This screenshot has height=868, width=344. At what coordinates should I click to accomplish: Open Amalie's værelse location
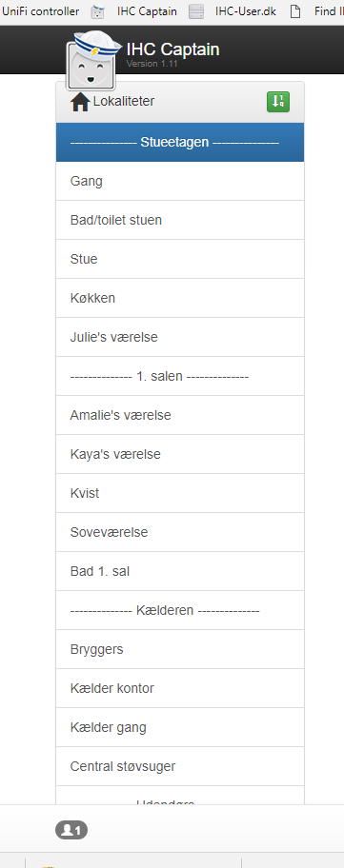coord(180,415)
